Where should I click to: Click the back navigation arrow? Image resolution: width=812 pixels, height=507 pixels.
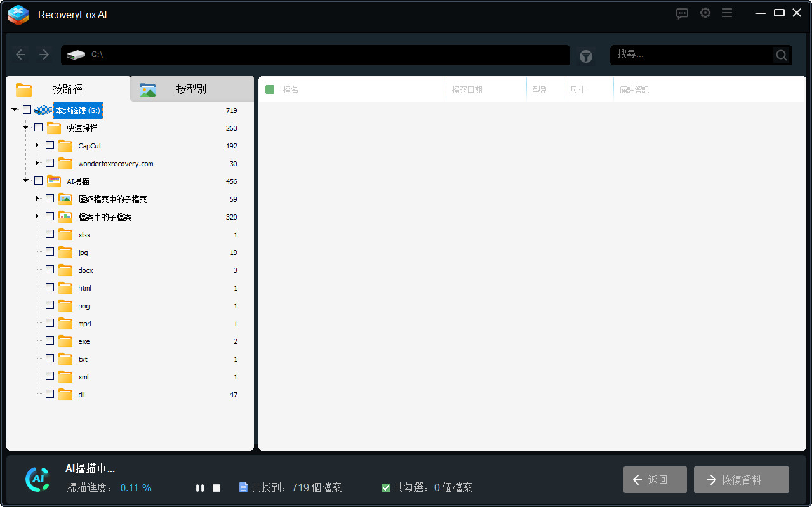[20, 55]
